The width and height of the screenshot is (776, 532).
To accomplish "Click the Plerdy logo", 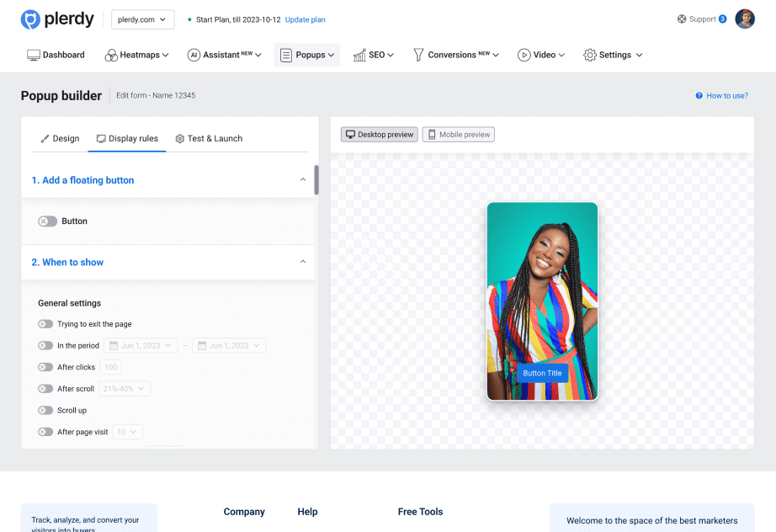I will pyautogui.click(x=57, y=19).
